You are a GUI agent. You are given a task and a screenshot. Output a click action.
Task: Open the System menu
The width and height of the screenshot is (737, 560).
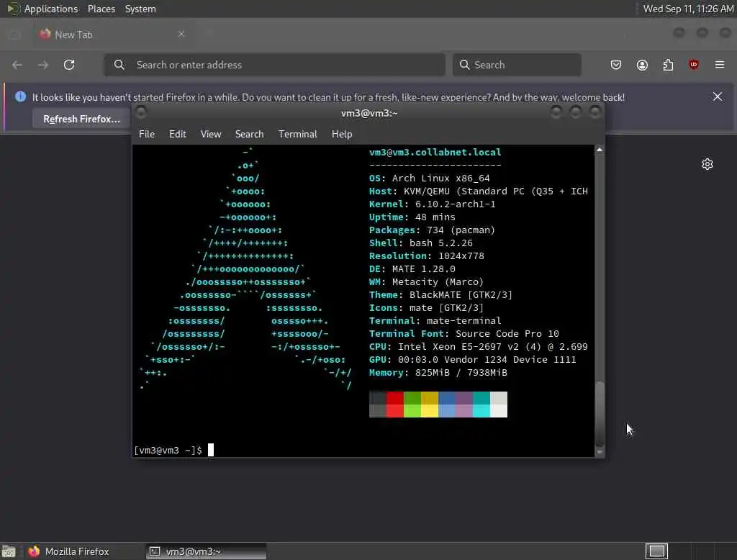(x=140, y=9)
